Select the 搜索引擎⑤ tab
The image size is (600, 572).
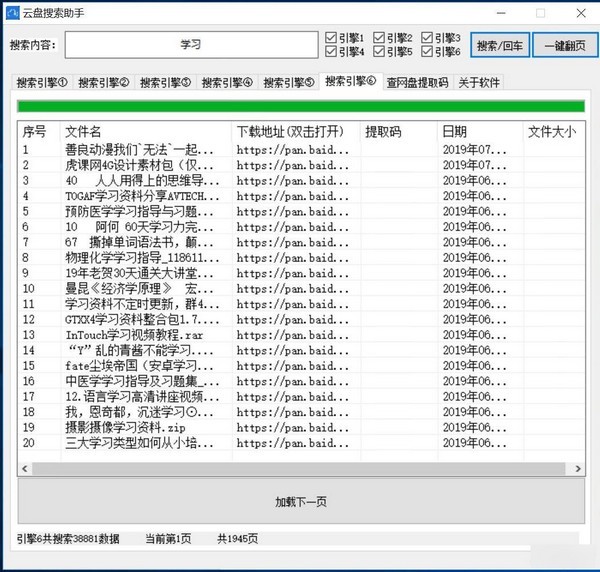pos(289,82)
